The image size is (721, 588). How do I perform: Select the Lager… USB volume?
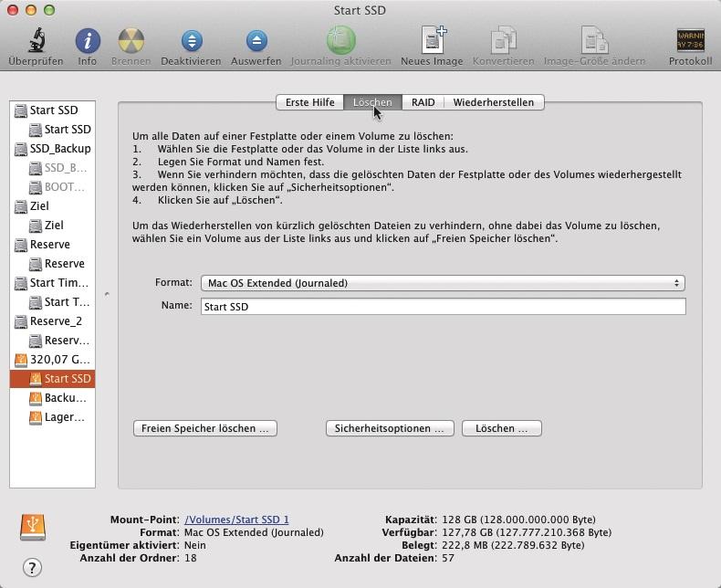[x=52, y=417]
